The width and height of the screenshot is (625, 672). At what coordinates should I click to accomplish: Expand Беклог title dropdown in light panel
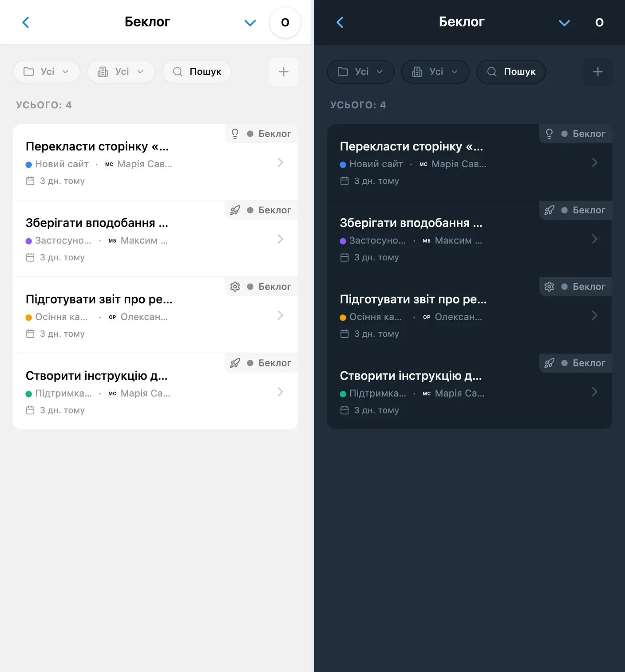click(x=250, y=23)
